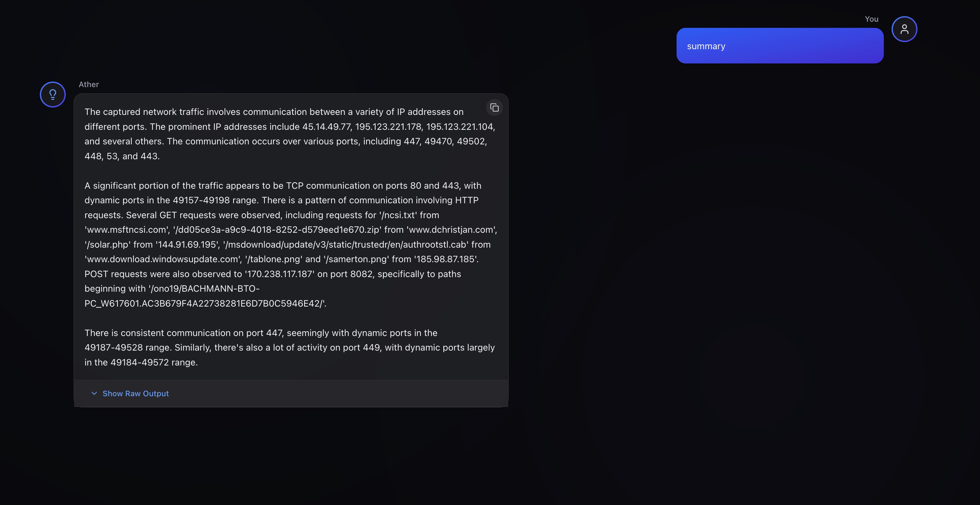
Task: Copy the Ather response to clipboard
Action: tap(494, 107)
